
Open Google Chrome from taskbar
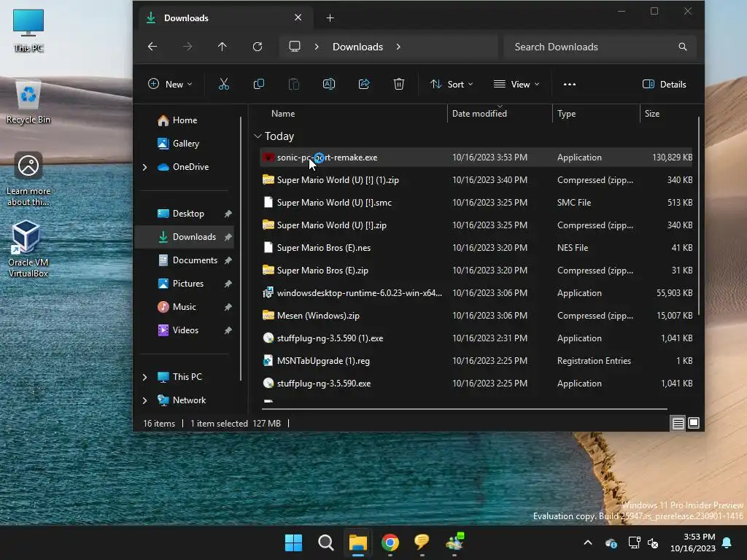point(390,542)
